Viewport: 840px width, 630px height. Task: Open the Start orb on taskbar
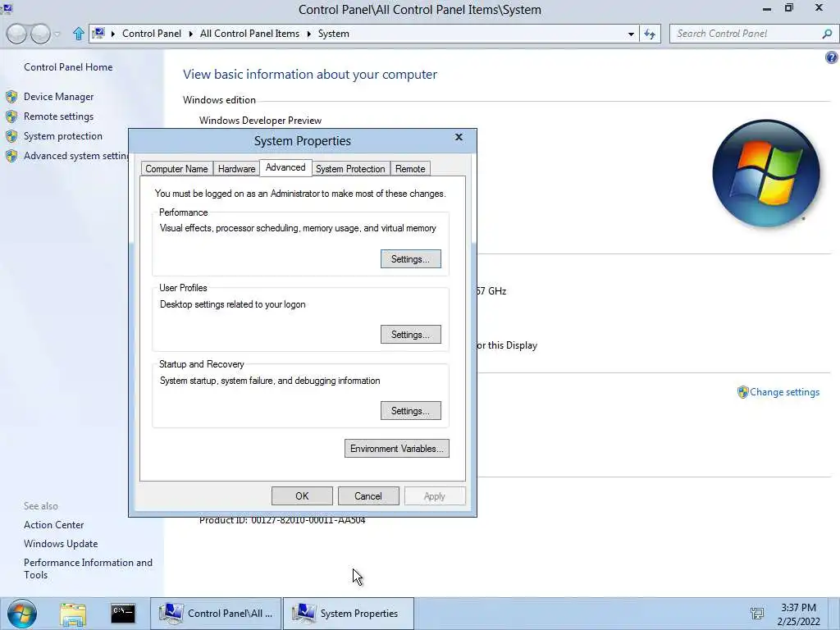tap(22, 614)
